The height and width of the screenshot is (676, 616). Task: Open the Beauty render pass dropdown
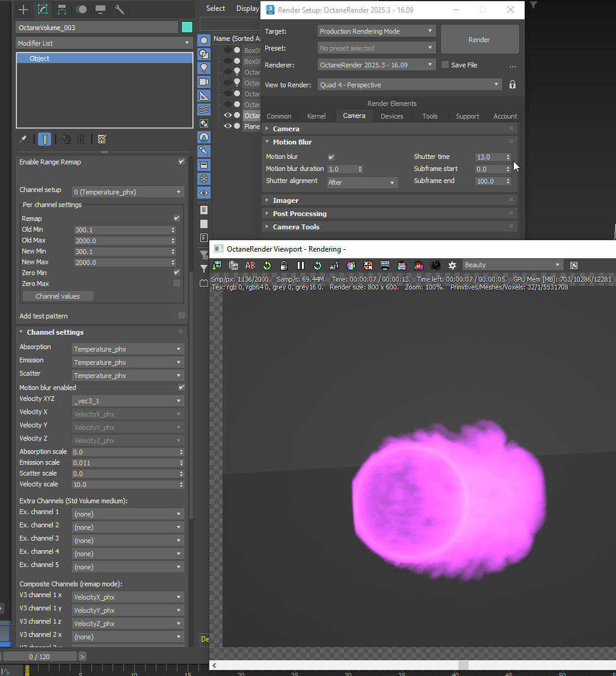pos(513,265)
